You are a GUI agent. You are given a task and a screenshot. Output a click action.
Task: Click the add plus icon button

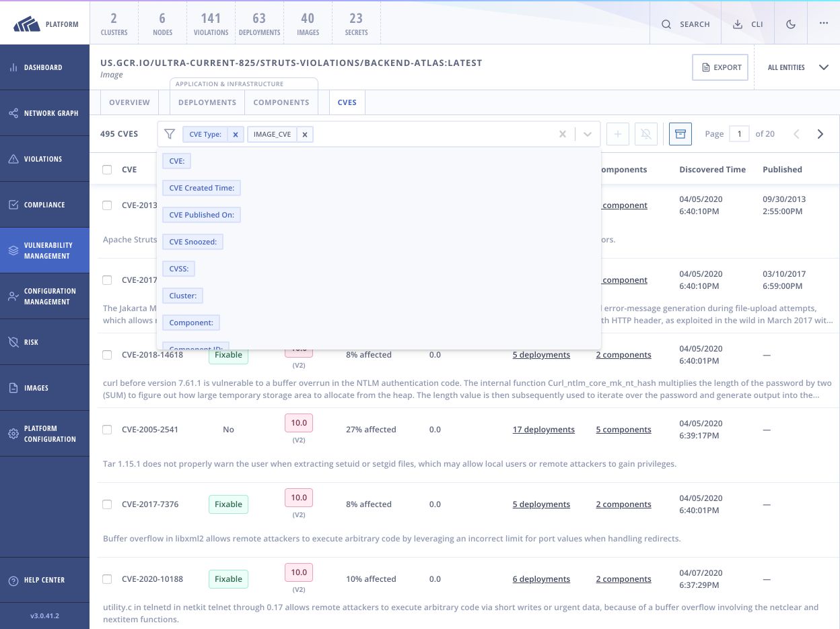(617, 134)
